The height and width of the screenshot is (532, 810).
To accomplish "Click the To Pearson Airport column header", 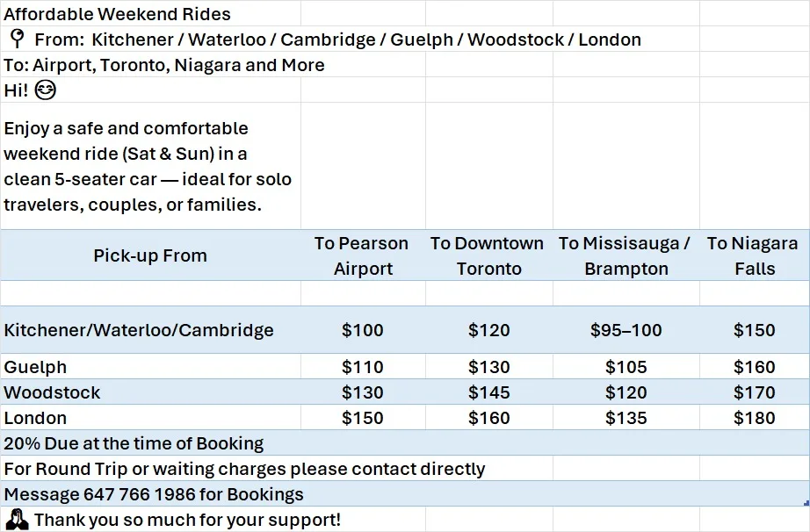I will coord(363,255).
